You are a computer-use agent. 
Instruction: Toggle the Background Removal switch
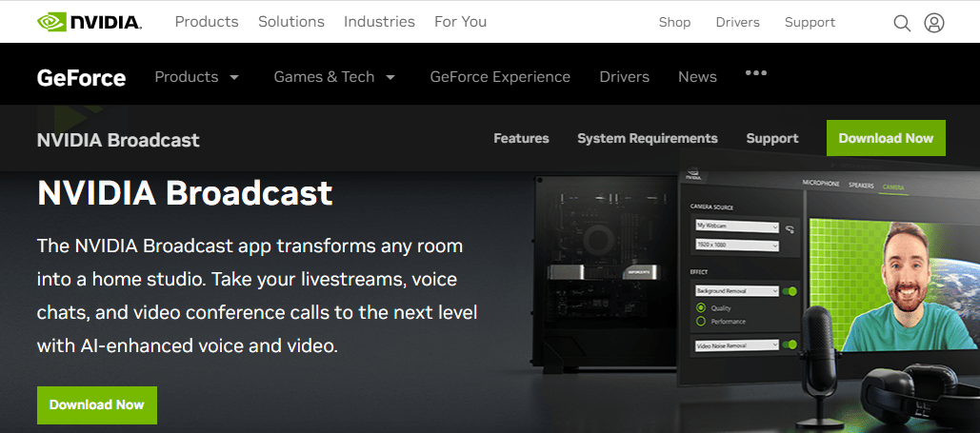790,291
